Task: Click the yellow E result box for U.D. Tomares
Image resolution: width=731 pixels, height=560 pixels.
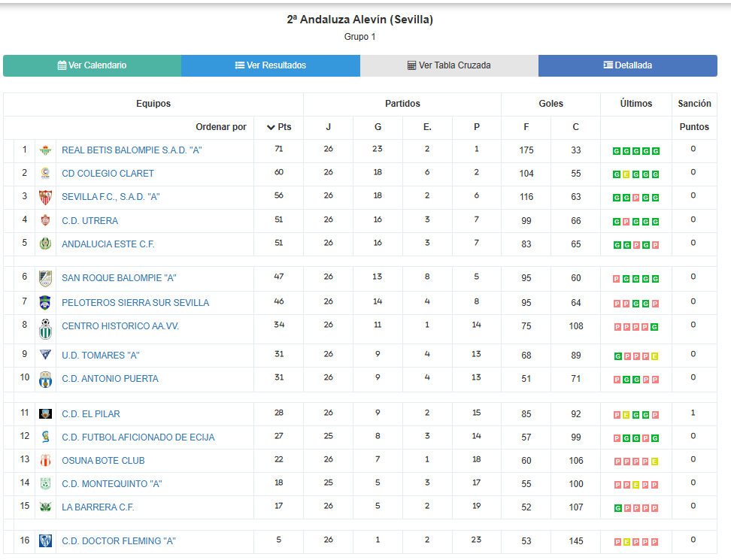Action: pos(654,356)
